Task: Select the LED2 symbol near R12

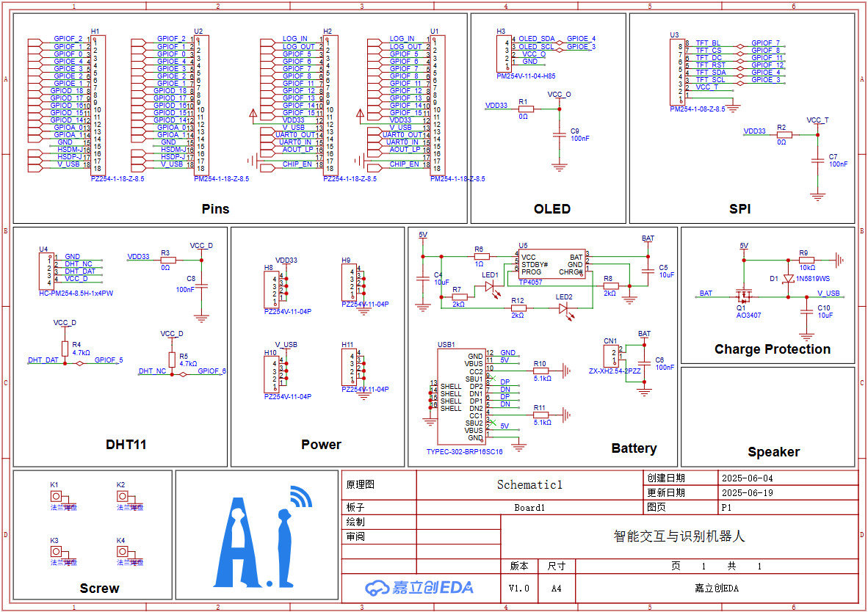Action: point(563,309)
